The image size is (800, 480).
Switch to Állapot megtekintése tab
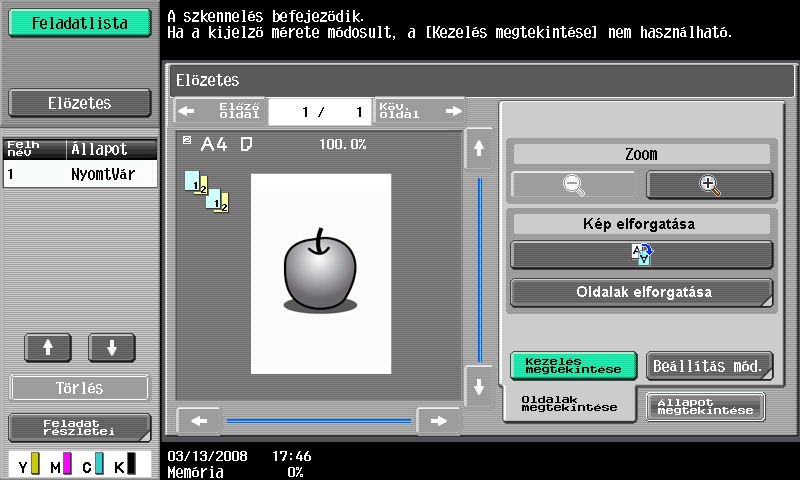(706, 407)
